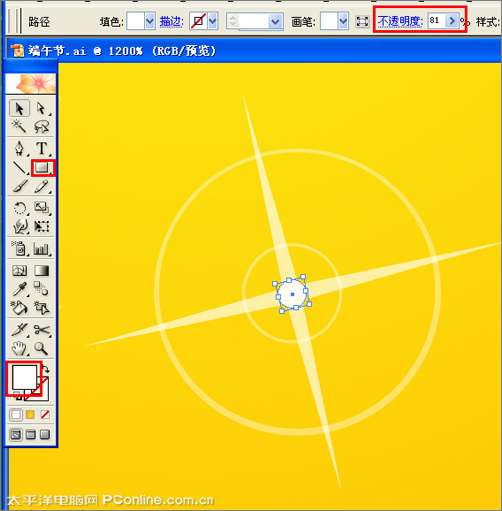The width and height of the screenshot is (502, 511).
Task: Choose the Zoom magnifier tool
Action: (41, 348)
